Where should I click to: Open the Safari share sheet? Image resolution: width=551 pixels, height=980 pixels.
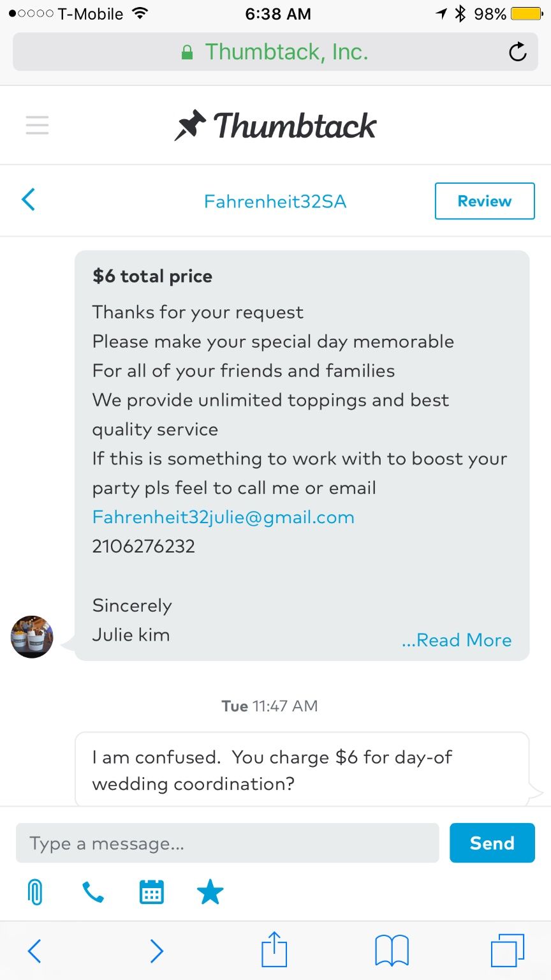274,951
